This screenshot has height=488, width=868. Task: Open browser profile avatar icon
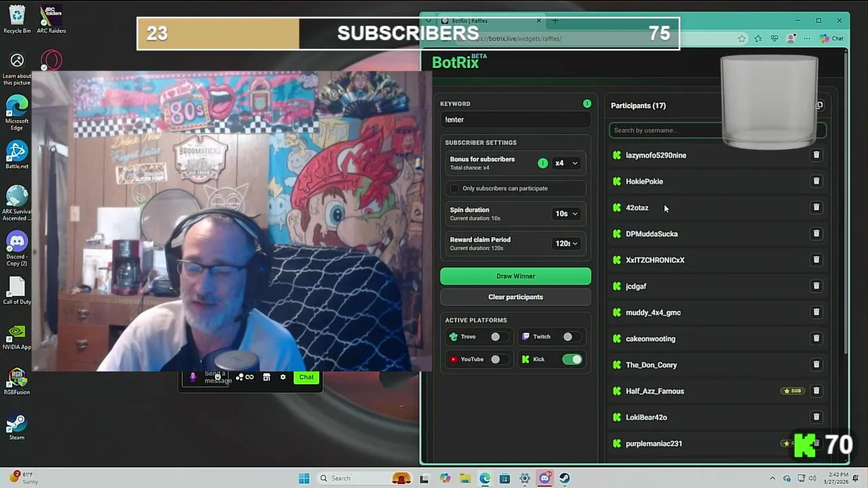pyautogui.click(x=791, y=39)
